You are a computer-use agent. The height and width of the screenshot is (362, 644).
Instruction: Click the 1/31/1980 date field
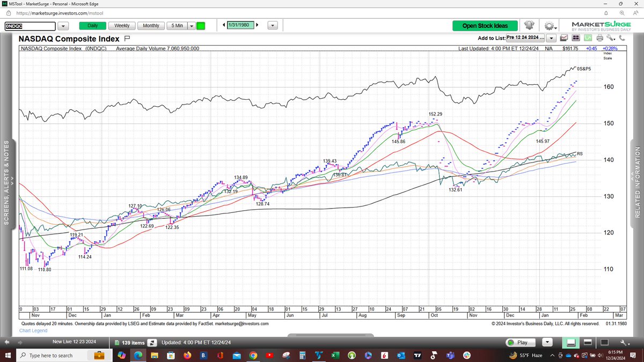click(240, 25)
